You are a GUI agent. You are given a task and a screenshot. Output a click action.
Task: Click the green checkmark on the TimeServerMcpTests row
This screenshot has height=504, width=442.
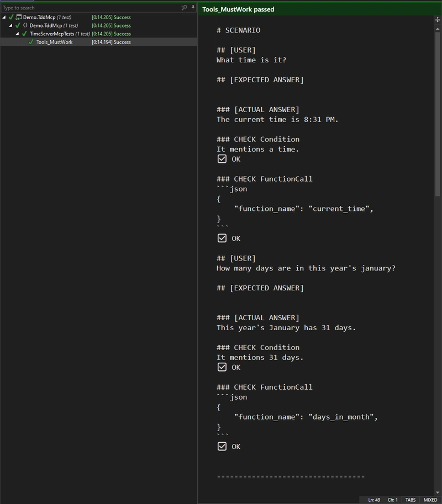pos(24,34)
